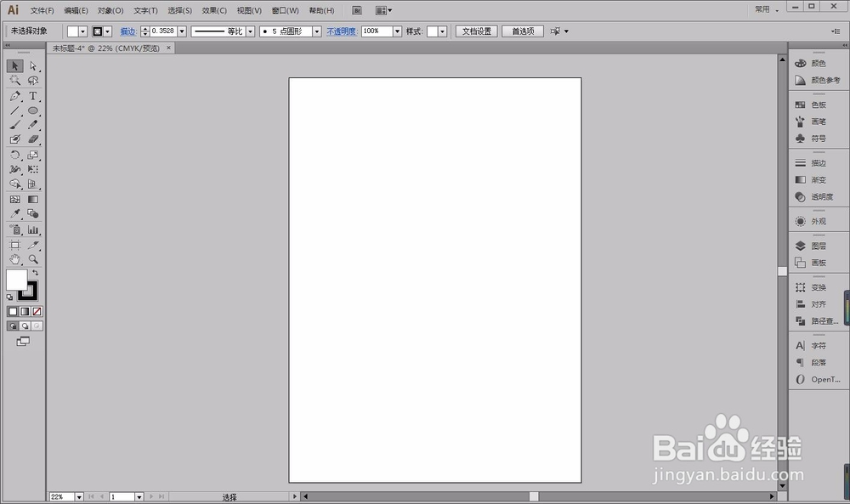Select the Pencil tool
This screenshot has height=504, width=850.
click(33, 125)
